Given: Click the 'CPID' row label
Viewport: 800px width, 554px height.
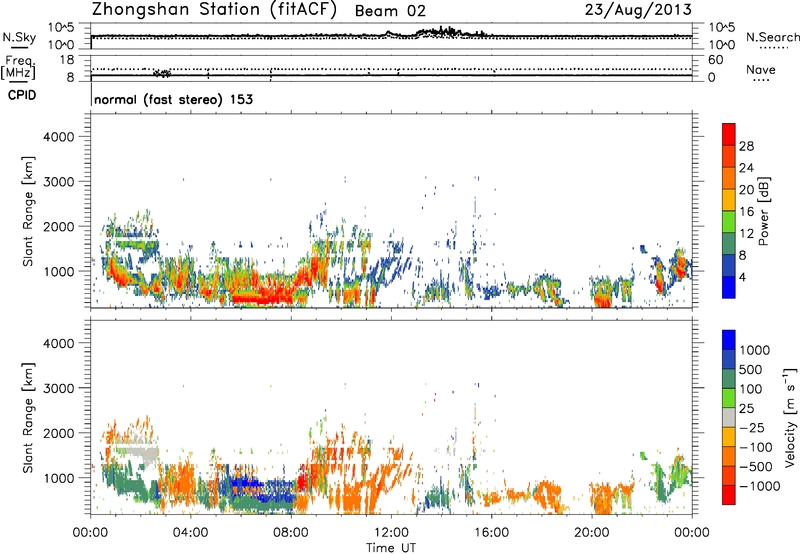Looking at the screenshot, I should coord(22,95).
